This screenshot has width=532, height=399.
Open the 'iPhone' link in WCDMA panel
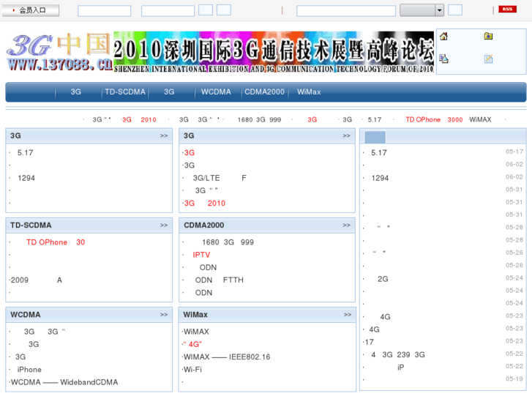[x=29, y=370]
